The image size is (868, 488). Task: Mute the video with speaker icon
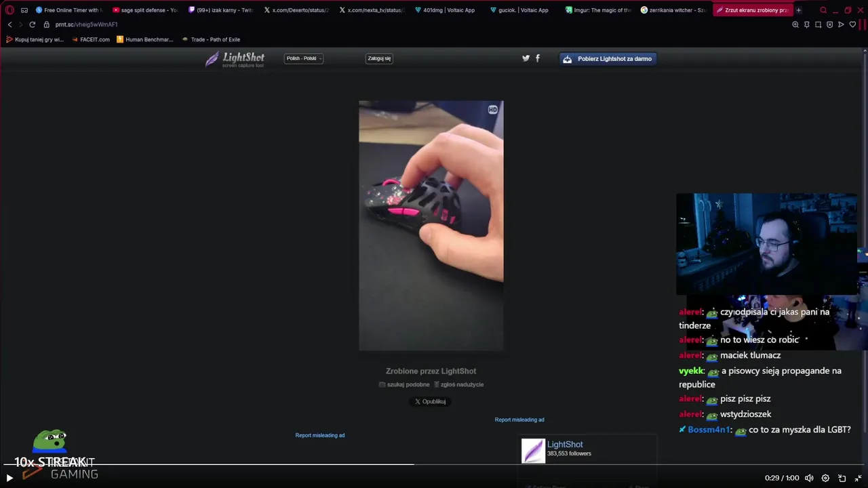point(809,478)
